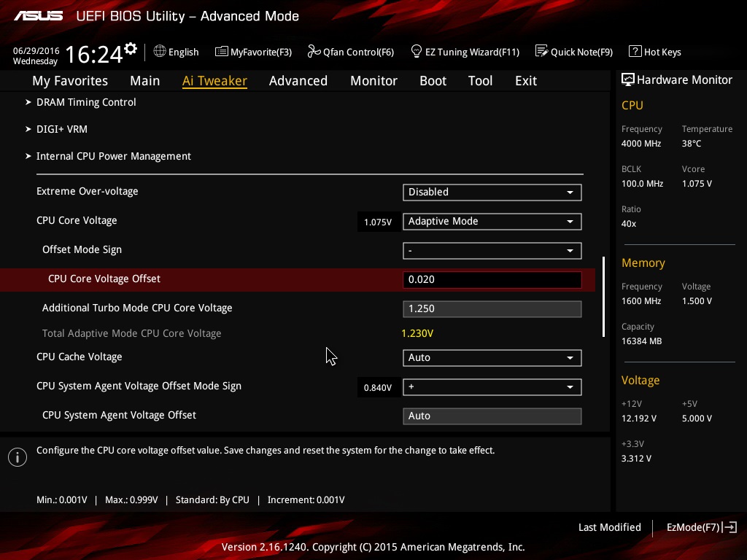Click 4000 MHz CPU frequency value
Viewport: 747px width, 560px height.
[x=640, y=144]
